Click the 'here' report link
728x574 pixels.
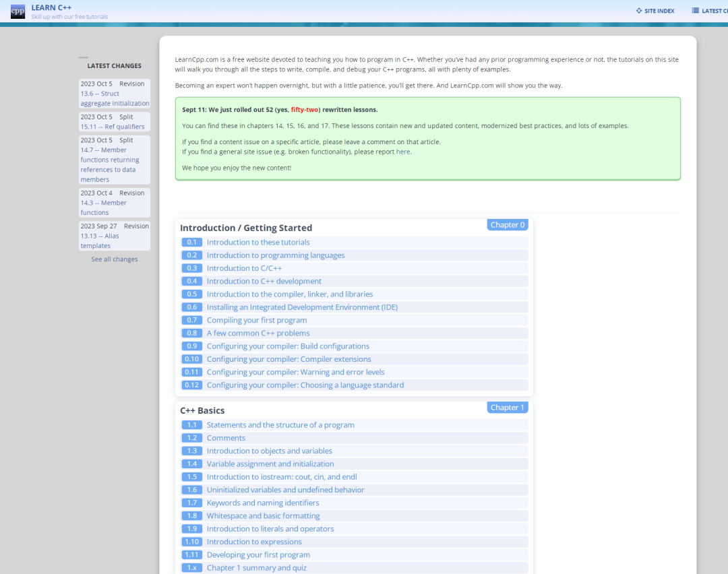pyautogui.click(x=403, y=152)
